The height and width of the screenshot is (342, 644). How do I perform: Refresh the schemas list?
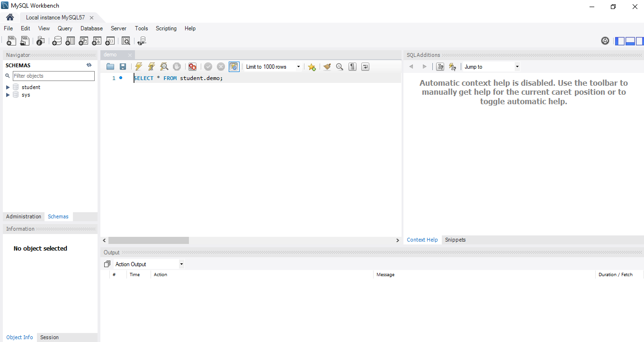point(89,65)
